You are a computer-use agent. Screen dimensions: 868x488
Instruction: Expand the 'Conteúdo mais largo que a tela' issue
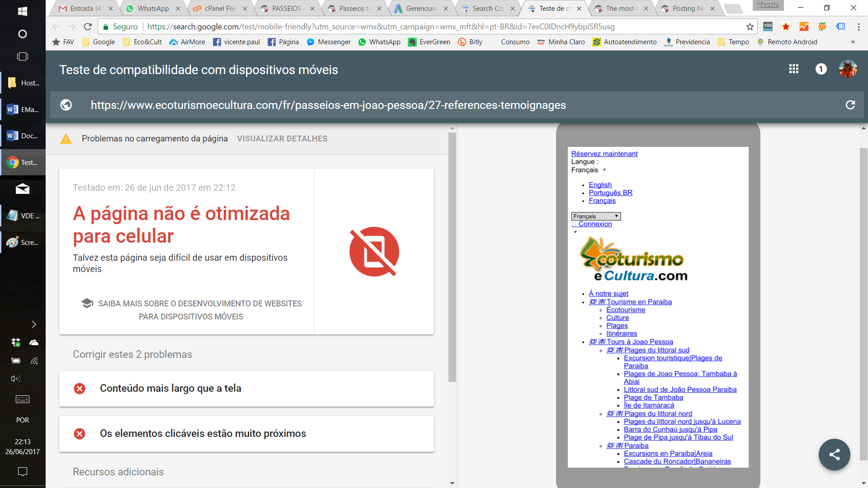(x=246, y=389)
